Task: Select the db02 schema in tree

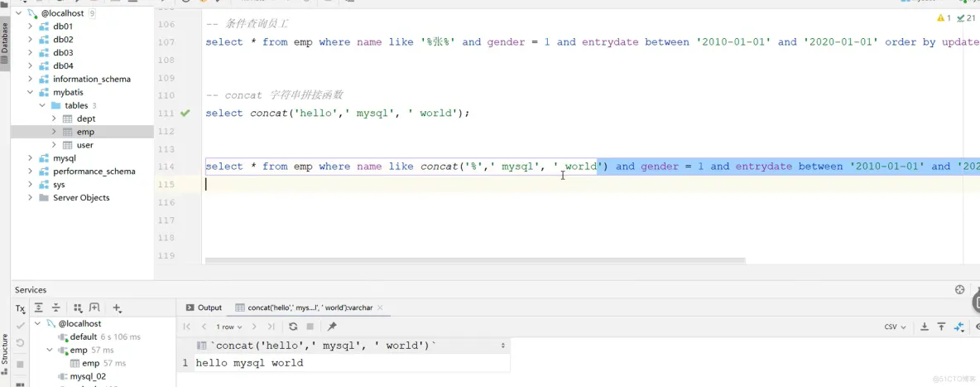Action: click(63, 40)
